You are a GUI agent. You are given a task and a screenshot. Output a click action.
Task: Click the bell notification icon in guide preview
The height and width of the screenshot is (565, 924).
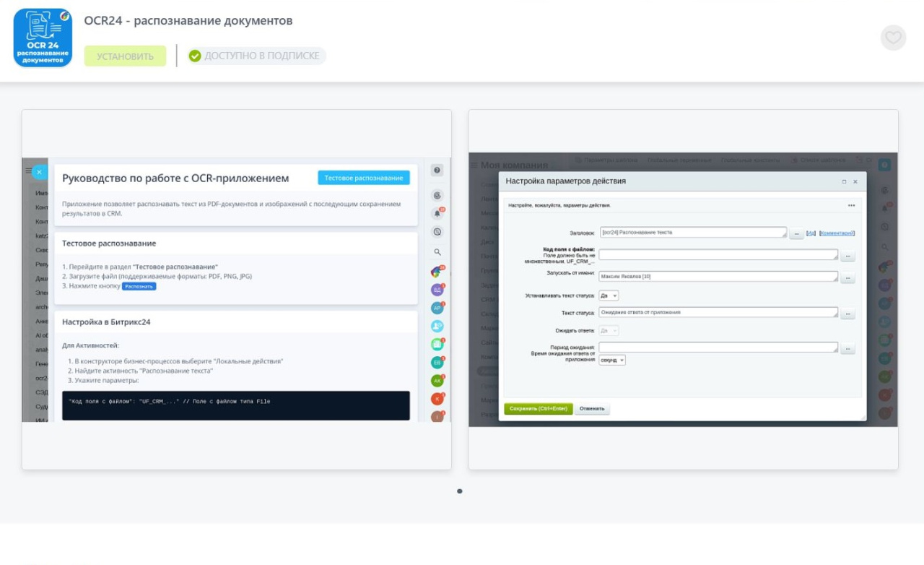pyautogui.click(x=437, y=213)
